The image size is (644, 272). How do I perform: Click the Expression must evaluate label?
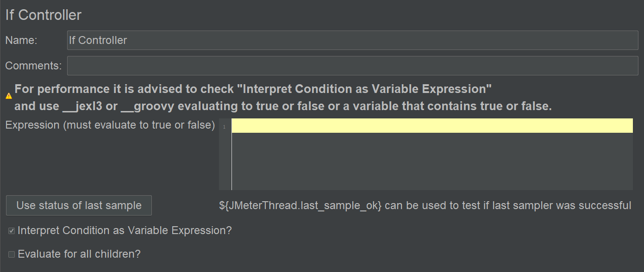(110, 125)
